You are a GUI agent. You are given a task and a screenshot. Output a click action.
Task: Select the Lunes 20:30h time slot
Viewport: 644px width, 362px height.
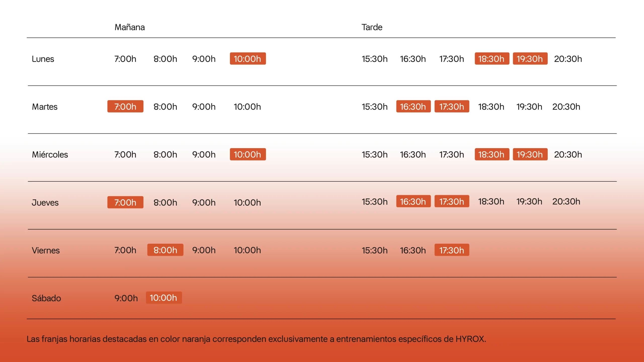click(568, 59)
